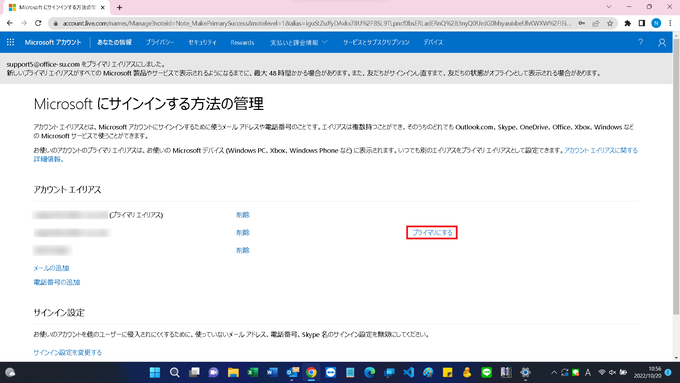Open Teams chat from taskbar
Viewport: 680px width, 383px height.
click(x=213, y=372)
